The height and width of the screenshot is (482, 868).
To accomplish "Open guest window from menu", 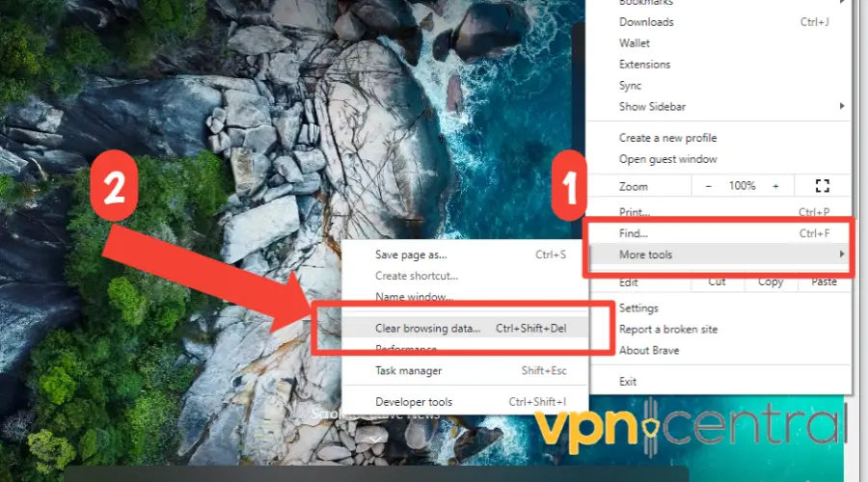I will (x=667, y=159).
